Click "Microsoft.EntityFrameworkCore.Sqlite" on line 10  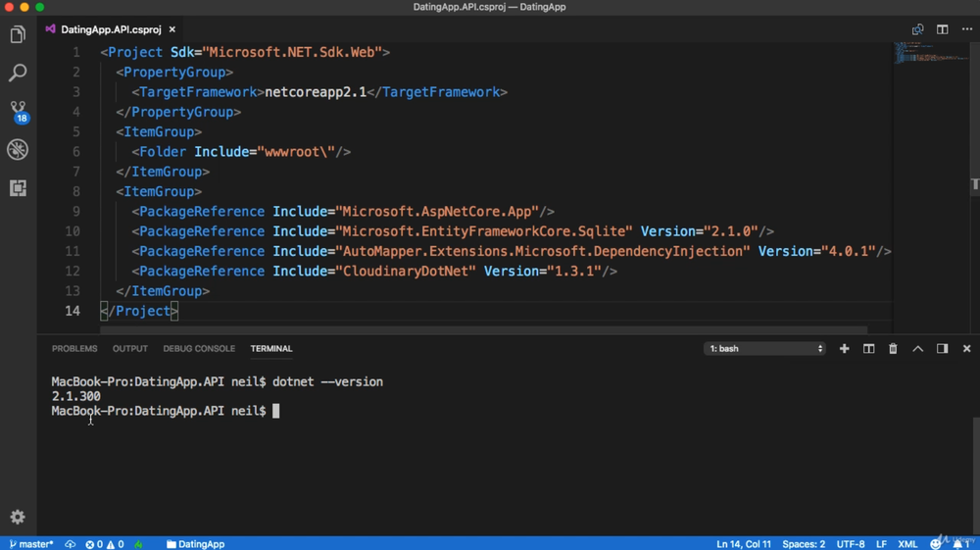[x=484, y=231]
